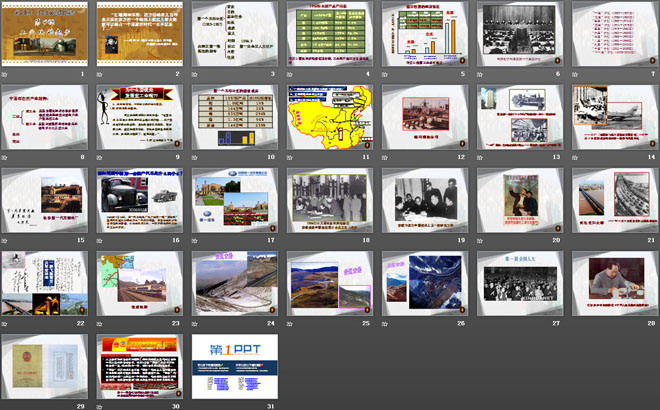Click the animation star under slide 15
This screenshot has width=660, height=410.
pos(5,241)
